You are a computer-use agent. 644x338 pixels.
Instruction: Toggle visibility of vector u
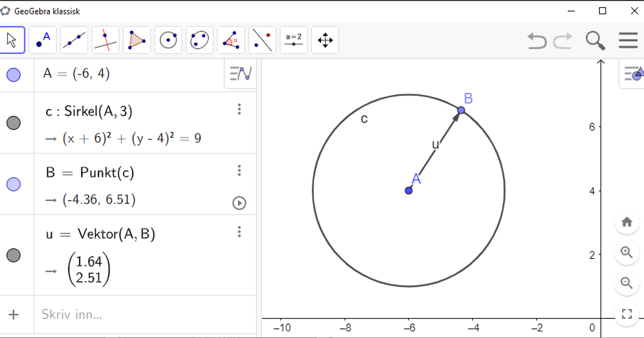(x=14, y=256)
